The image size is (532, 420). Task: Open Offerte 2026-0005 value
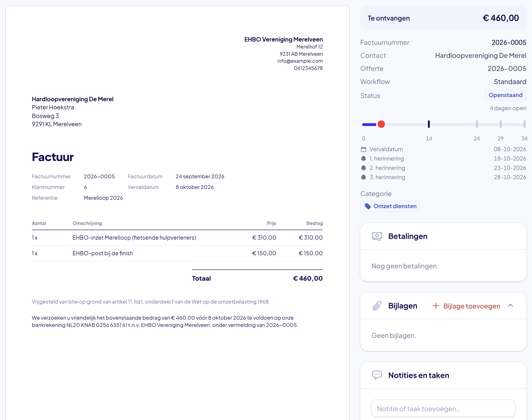point(507,69)
